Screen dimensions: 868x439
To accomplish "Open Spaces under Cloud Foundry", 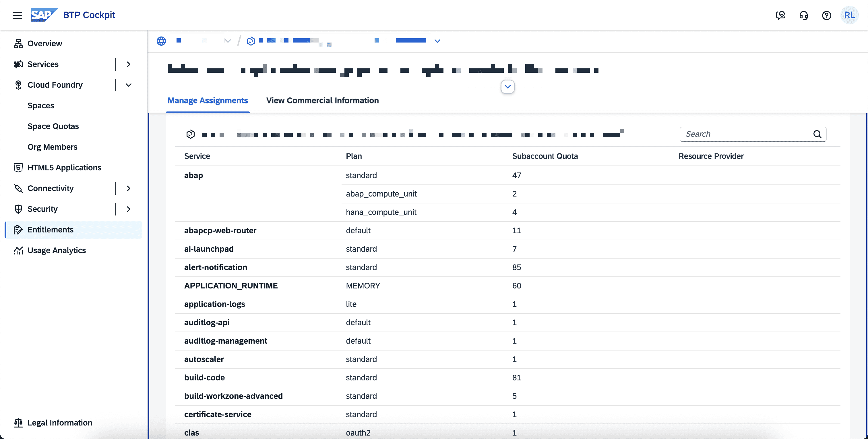I will click(41, 105).
